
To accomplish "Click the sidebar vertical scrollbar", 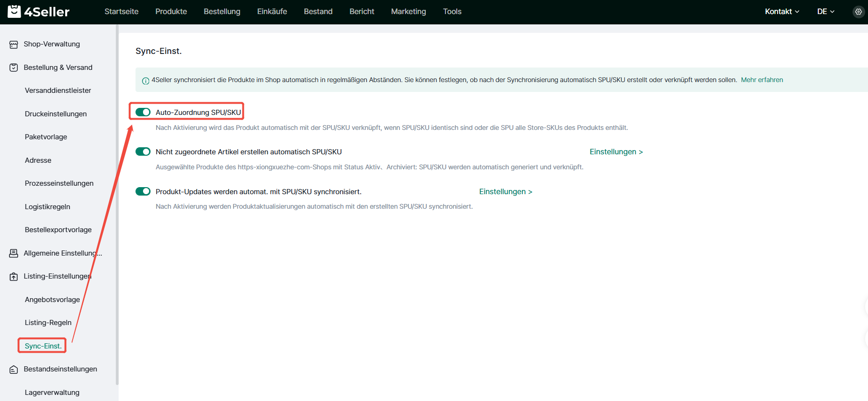I will (x=117, y=204).
